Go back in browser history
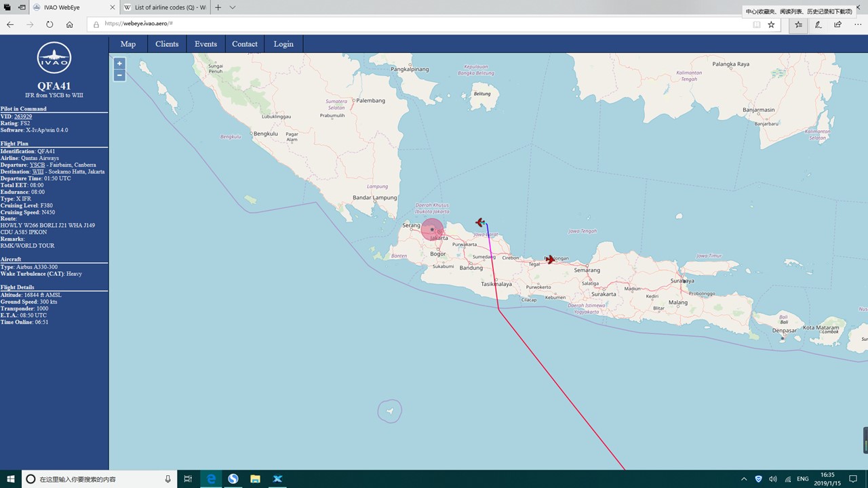 click(10, 24)
